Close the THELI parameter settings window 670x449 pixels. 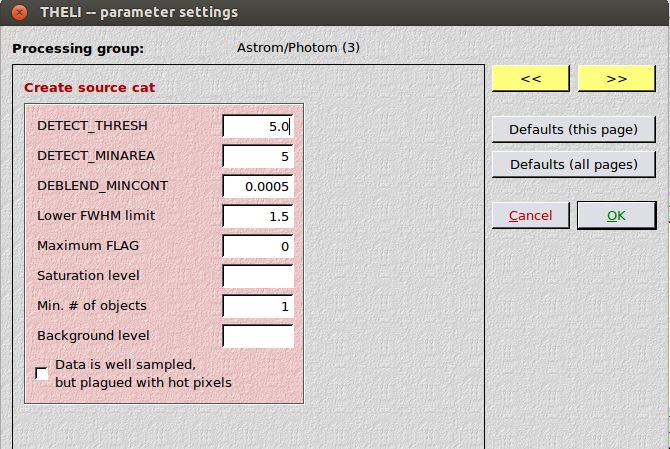(x=19, y=12)
